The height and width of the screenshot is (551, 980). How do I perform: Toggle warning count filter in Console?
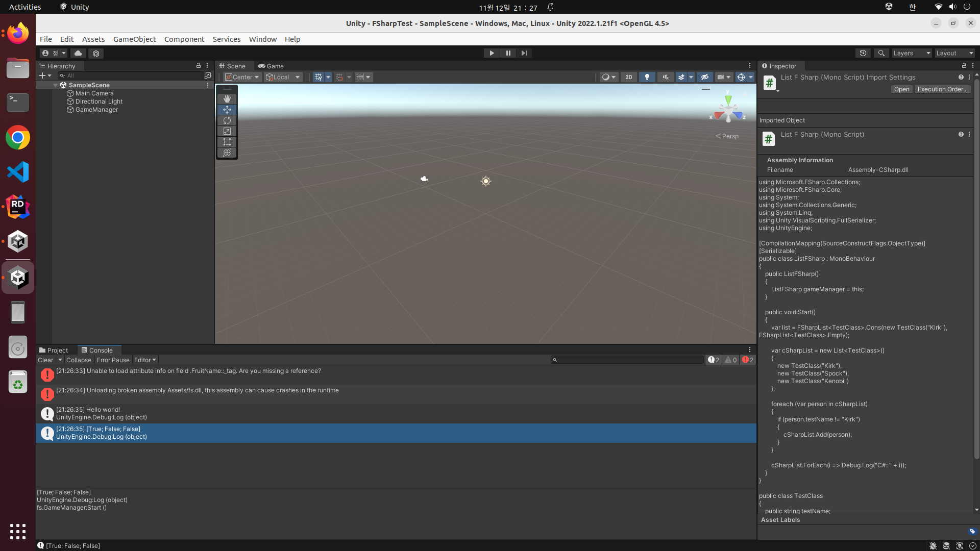[731, 360]
